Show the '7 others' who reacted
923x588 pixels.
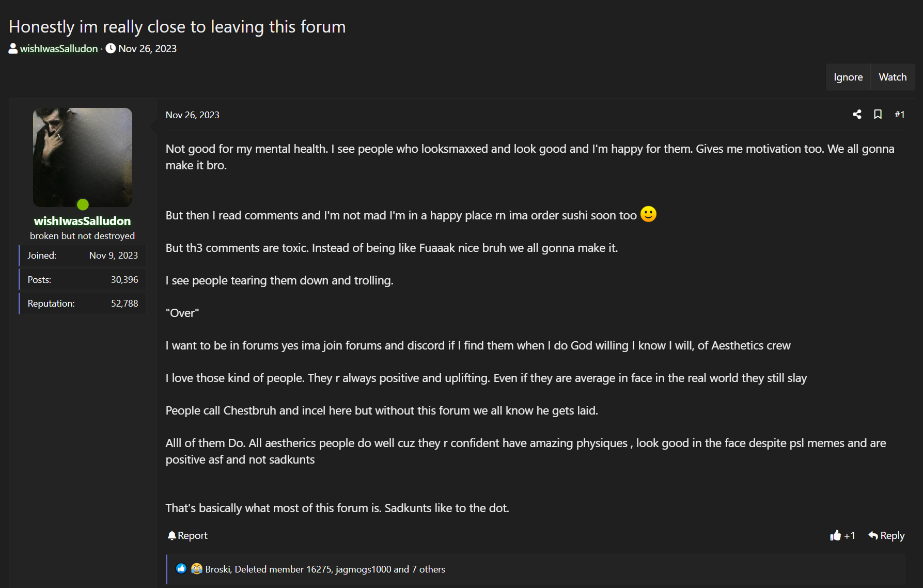pos(428,569)
